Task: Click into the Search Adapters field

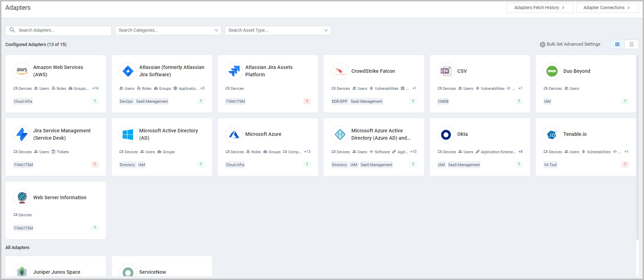Action: 59,30
